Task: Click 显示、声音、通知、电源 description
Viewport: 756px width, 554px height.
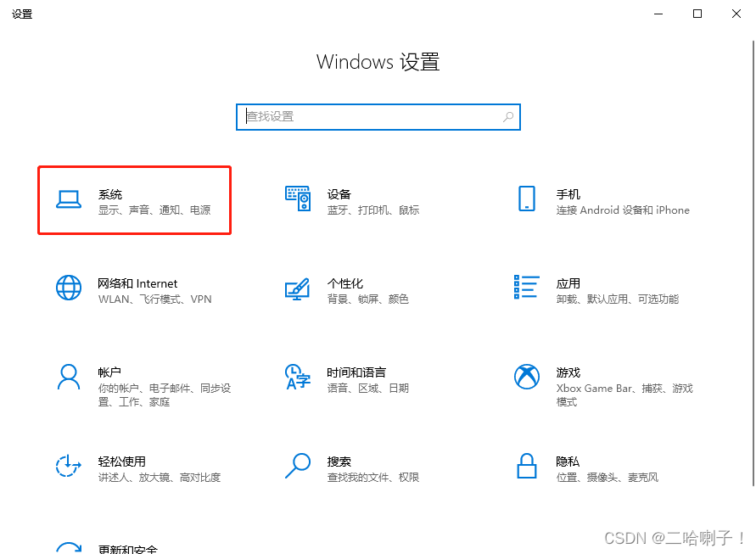Action: 154,210
